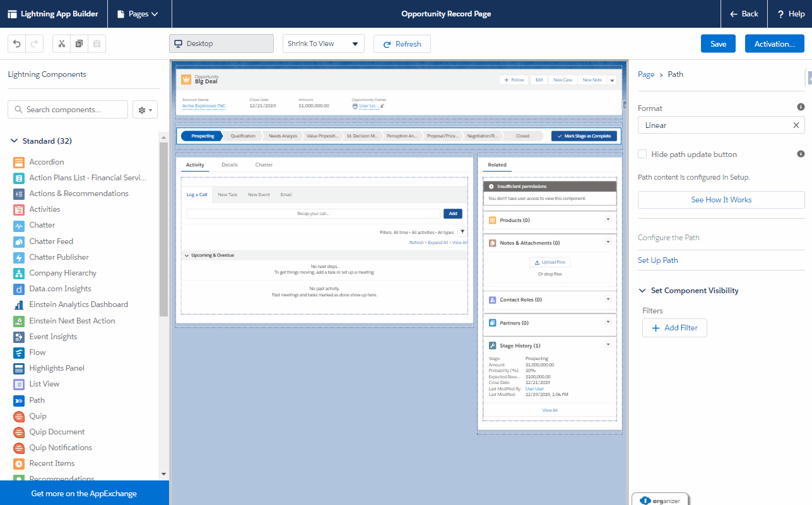Select the Chatter component icon
Viewport: 812px width, 505px height.
[18, 225]
